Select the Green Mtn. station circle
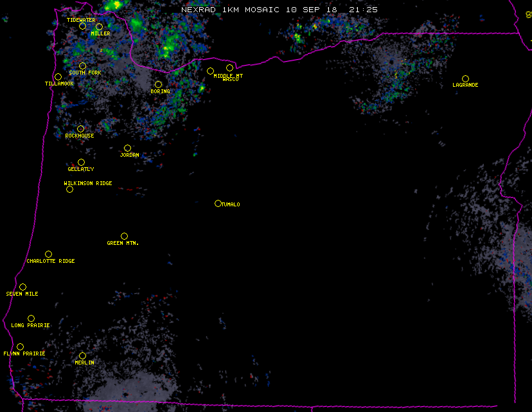Viewport: 532px width, 412px height. (124, 236)
